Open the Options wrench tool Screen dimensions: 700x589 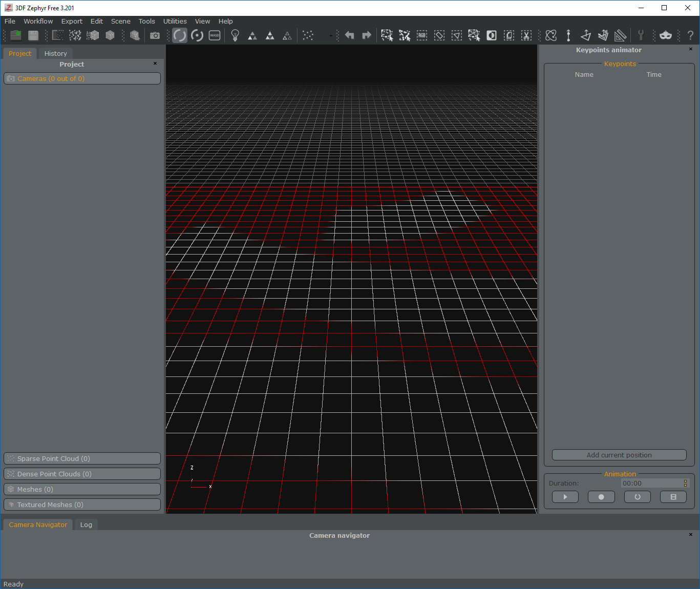(641, 35)
